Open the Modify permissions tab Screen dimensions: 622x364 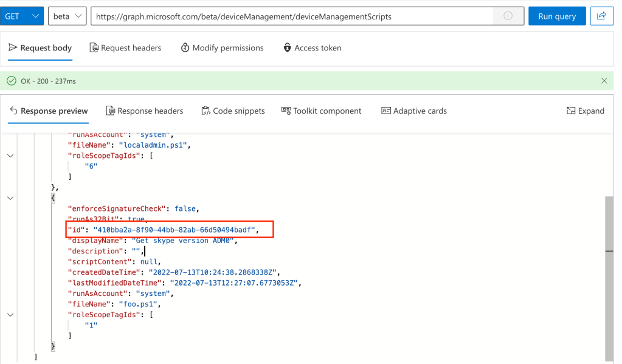(x=222, y=48)
